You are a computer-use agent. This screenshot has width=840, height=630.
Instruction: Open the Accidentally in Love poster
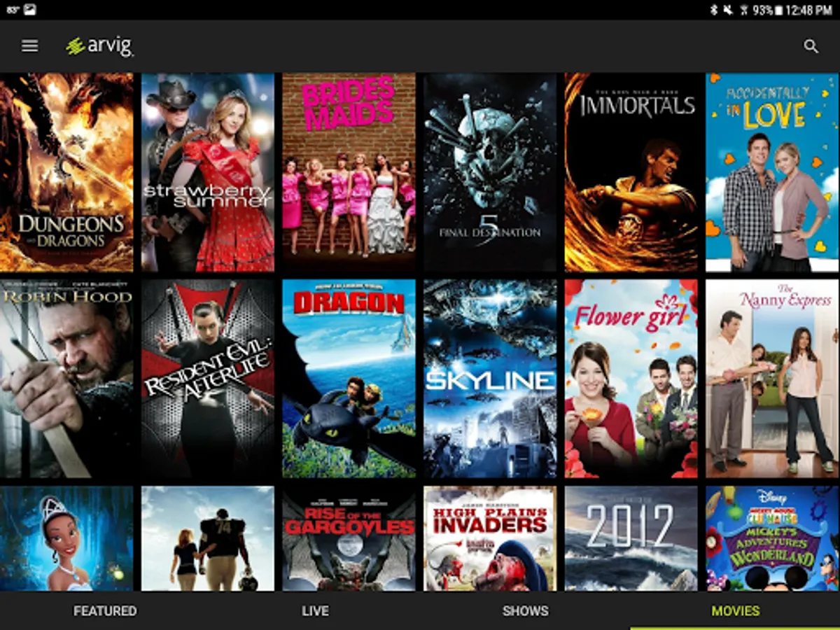(772, 172)
